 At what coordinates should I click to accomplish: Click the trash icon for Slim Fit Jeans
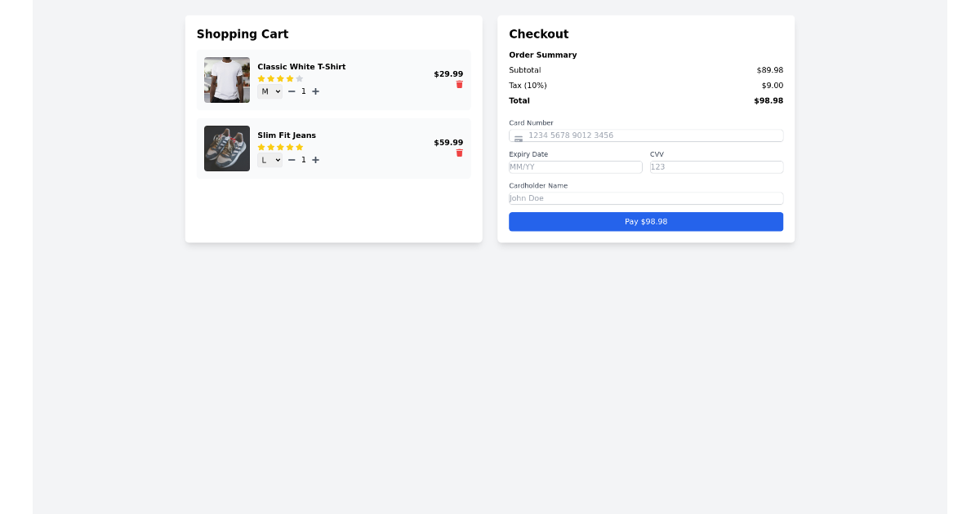click(x=460, y=153)
